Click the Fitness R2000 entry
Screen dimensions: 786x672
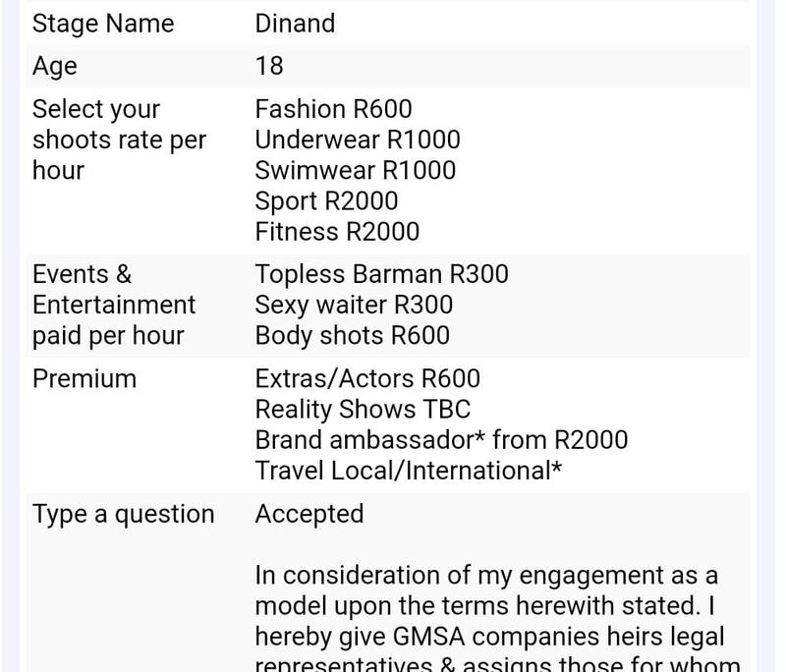pos(337,232)
